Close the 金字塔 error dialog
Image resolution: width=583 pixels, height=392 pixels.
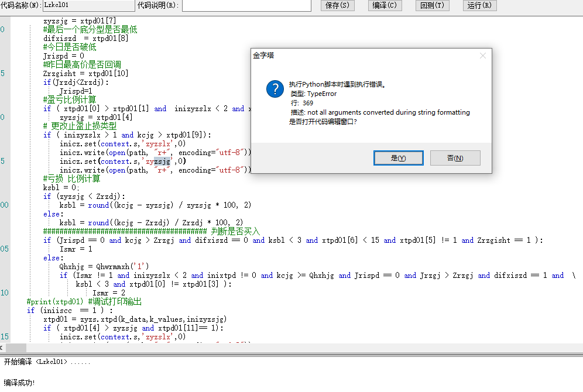tap(482, 56)
